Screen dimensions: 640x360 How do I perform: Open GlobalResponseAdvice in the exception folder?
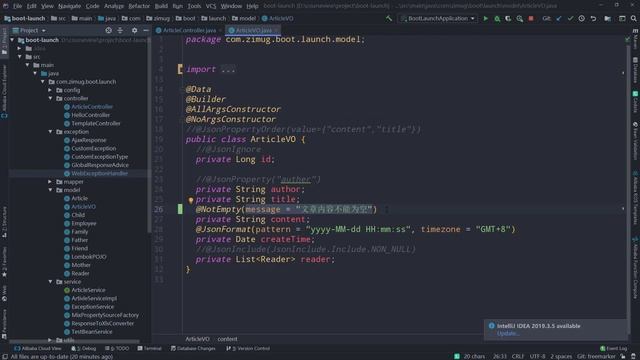(100, 165)
